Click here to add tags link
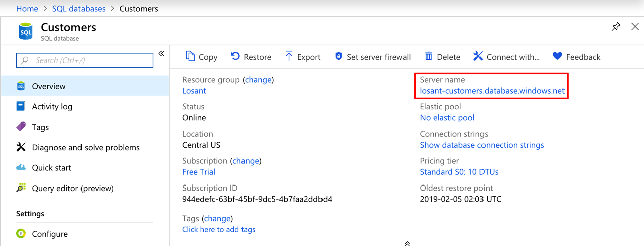The image size is (644, 246). coord(219,229)
